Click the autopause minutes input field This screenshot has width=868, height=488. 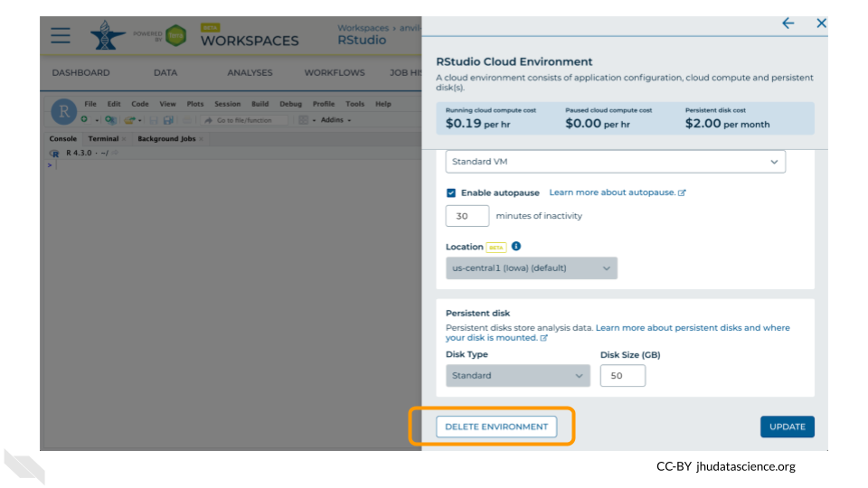point(467,216)
